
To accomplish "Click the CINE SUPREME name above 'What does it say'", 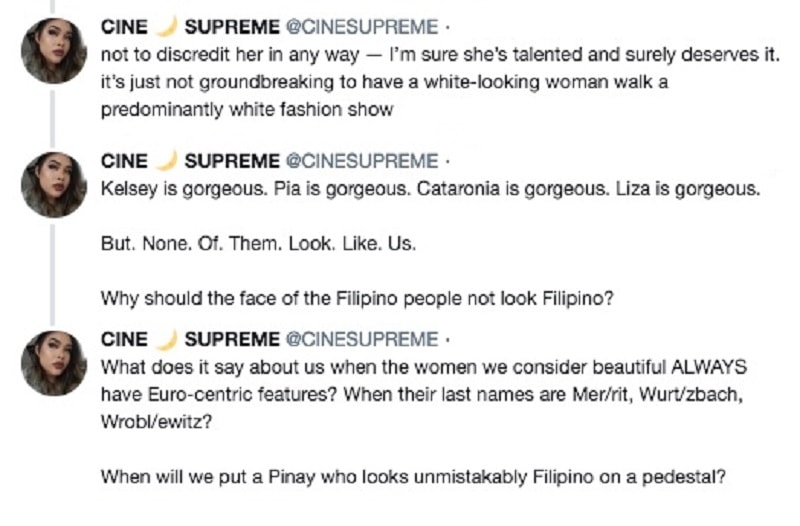I will click(x=190, y=339).
